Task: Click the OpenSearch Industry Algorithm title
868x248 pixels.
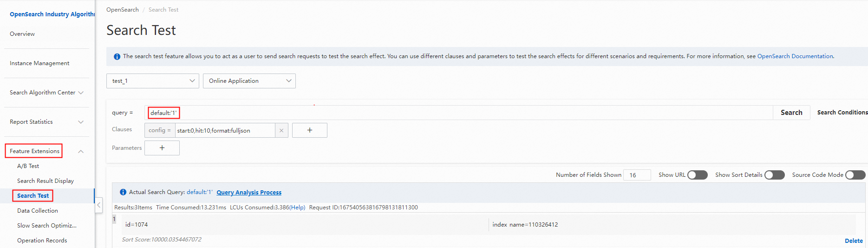Action: pyautogui.click(x=52, y=14)
